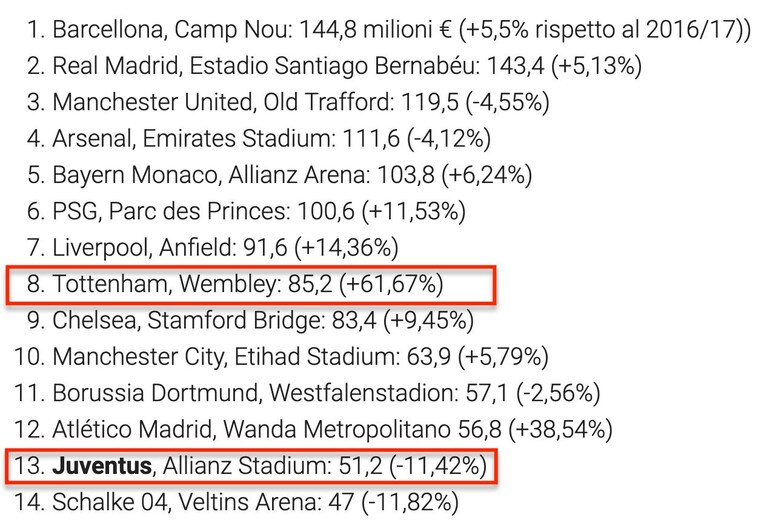767x520 pixels.
Task: Select the Chelsea, Stamford Bridge line
Action: 250,320
